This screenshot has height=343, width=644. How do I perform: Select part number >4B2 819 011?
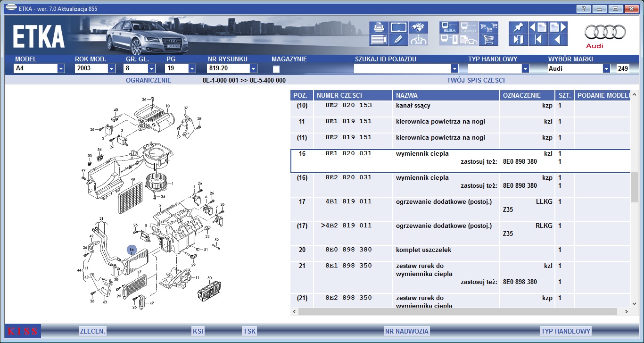point(346,226)
